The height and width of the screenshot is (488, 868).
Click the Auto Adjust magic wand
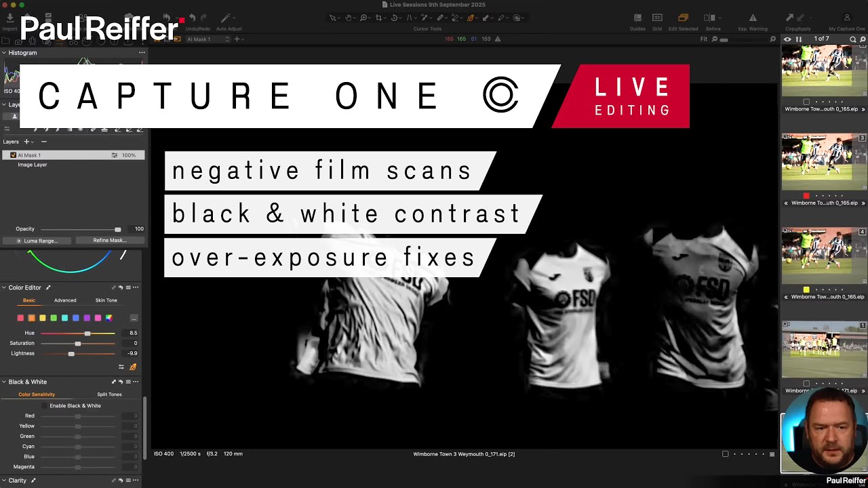click(226, 18)
